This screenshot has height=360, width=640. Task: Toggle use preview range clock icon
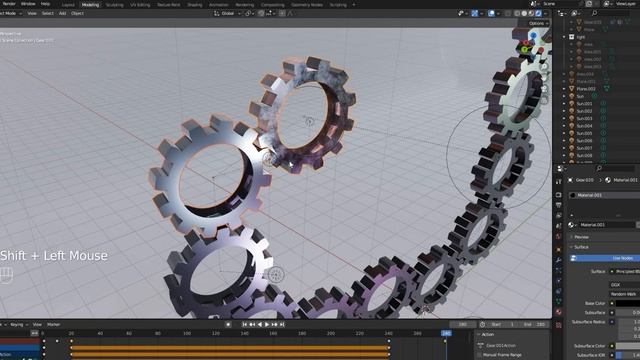pos(482,324)
